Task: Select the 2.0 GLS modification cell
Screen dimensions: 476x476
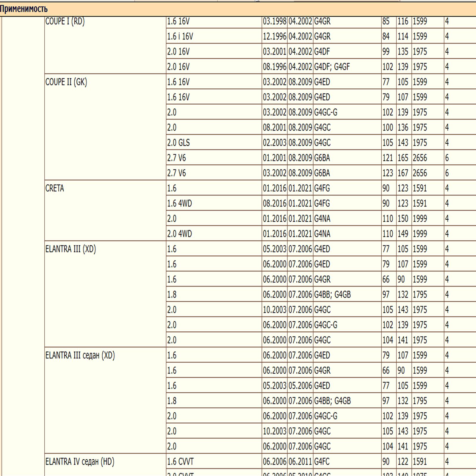Action: (178, 143)
